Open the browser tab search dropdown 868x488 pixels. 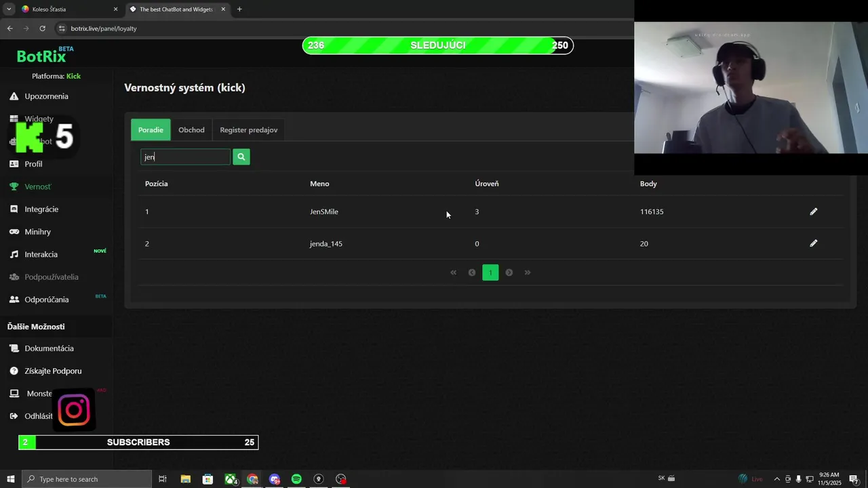(x=9, y=9)
